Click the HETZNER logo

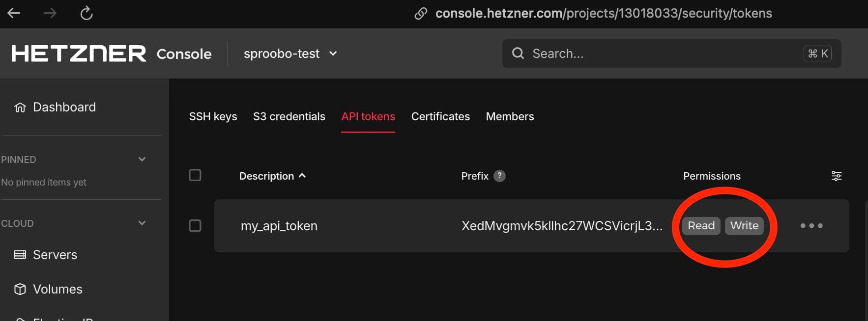(79, 53)
